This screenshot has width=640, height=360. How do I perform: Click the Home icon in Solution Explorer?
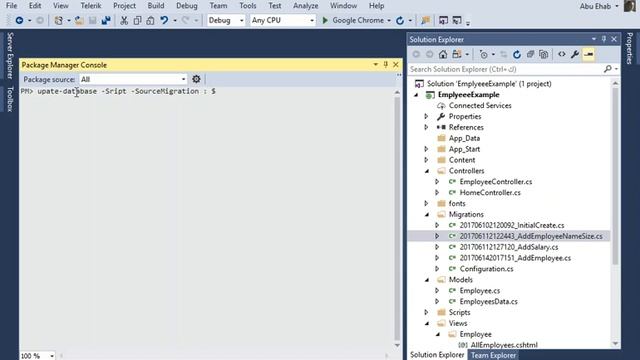pos(443,54)
